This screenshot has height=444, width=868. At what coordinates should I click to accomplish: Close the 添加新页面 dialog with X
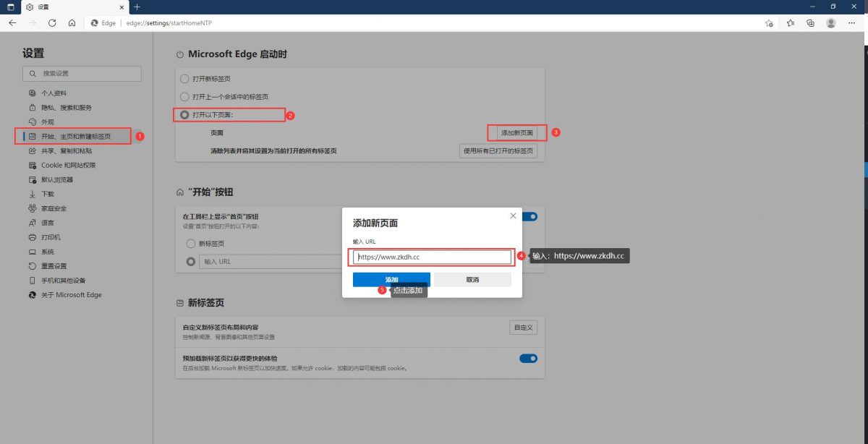[513, 216]
